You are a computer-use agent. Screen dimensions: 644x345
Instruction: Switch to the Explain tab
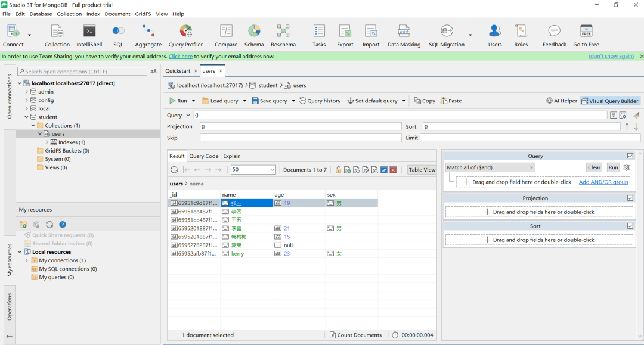(231, 156)
